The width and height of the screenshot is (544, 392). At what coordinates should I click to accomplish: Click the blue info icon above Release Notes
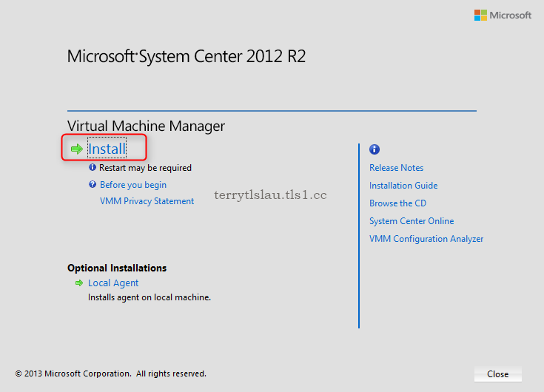tap(375, 149)
